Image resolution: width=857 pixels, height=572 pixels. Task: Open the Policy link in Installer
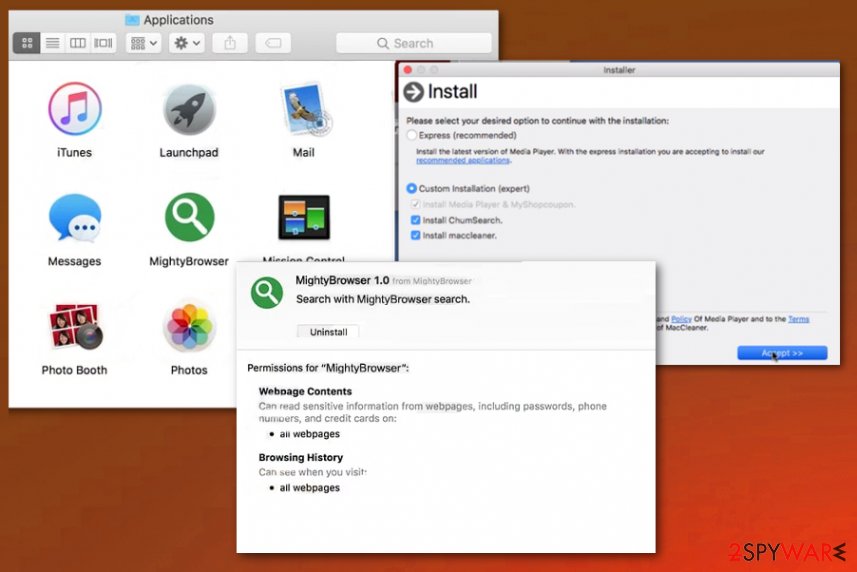click(681, 319)
